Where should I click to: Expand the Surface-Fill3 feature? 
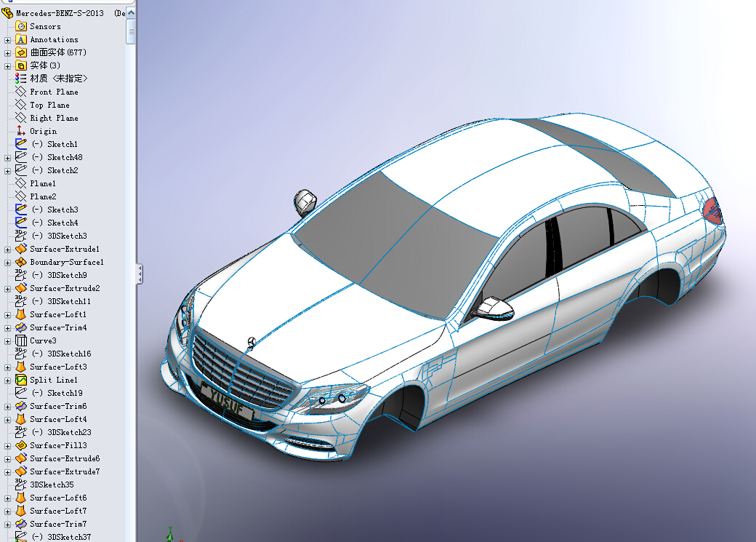point(8,446)
